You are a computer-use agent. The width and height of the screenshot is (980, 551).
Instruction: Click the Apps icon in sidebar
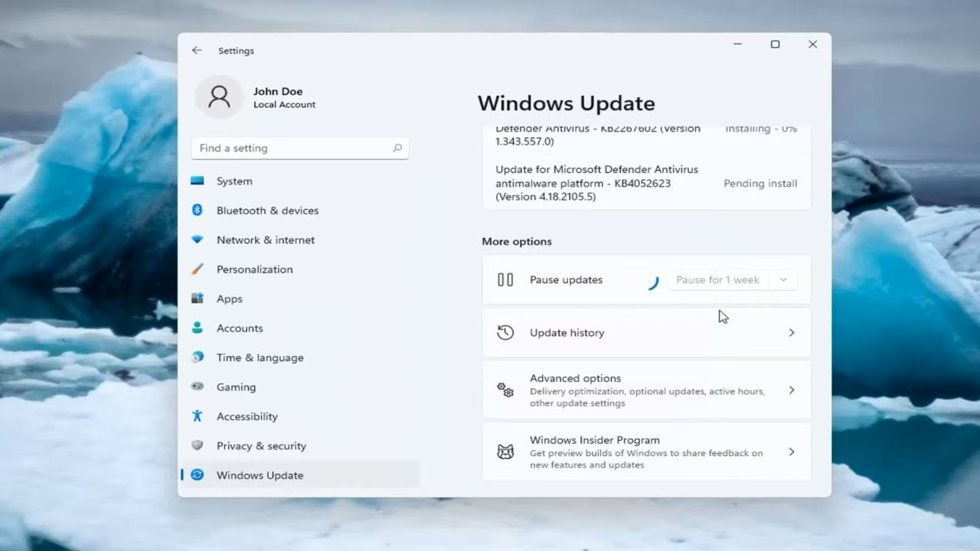click(198, 298)
